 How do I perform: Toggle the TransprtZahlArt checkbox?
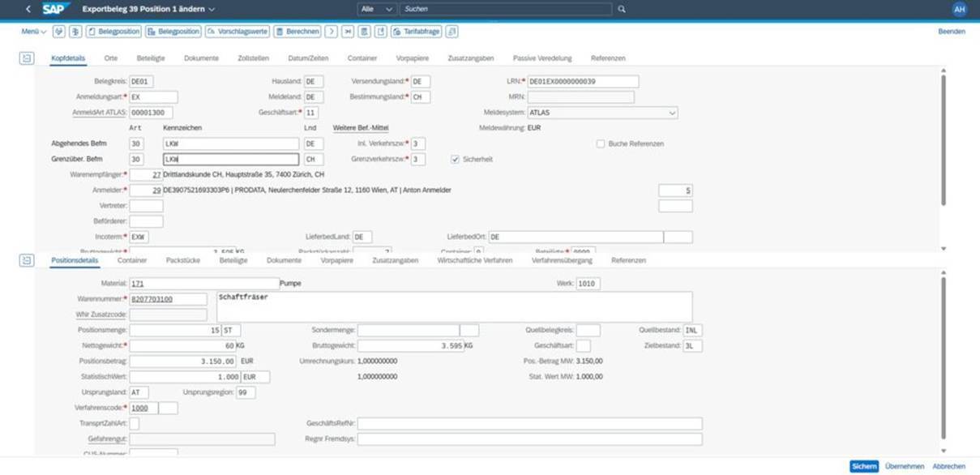[135, 423]
